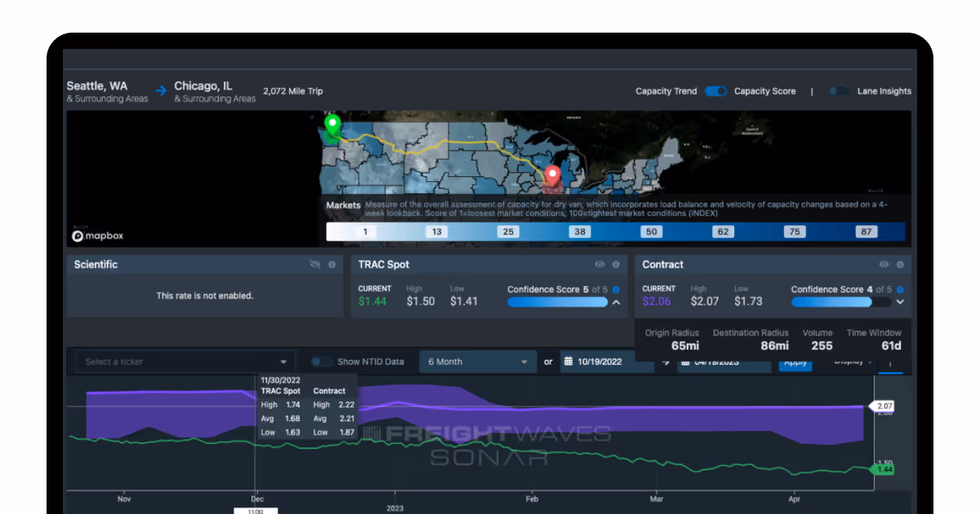980x514 pixels.
Task: Click legend swatch labeled 87
Action: 866,232
